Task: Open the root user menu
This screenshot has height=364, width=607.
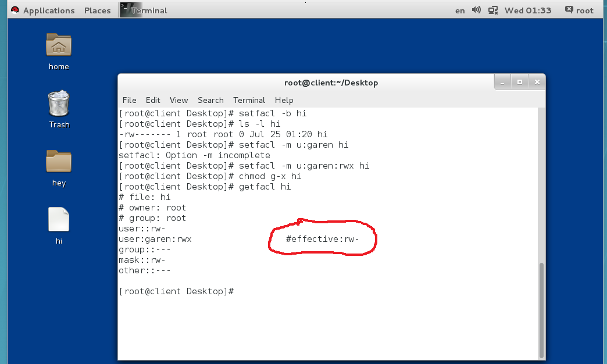Action: [579, 10]
